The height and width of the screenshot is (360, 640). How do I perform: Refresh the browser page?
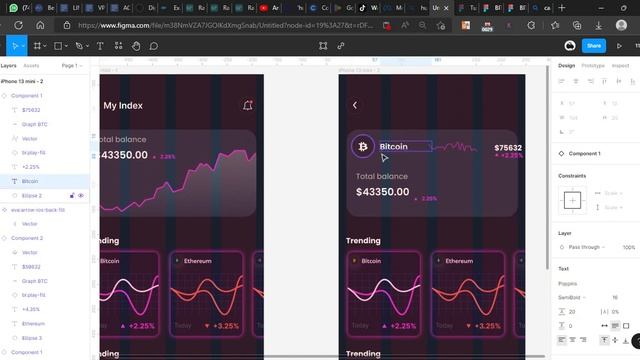[18, 25]
